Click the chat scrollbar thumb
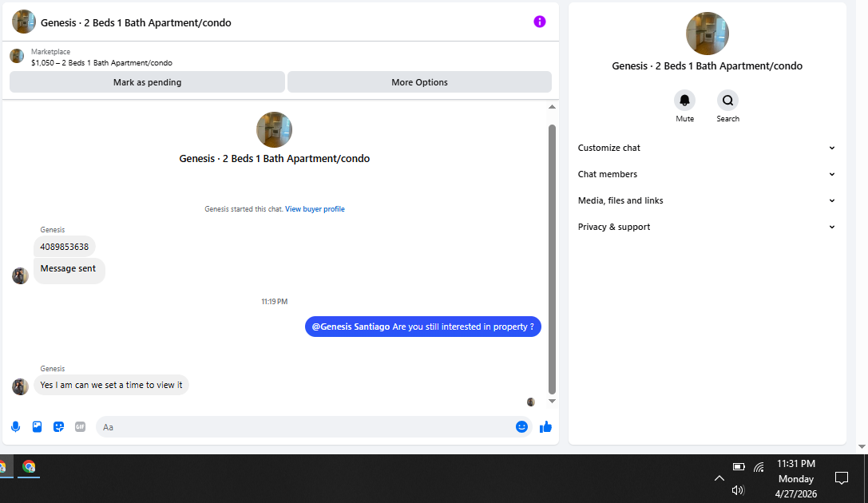This screenshot has height=503, width=868. [x=552, y=259]
